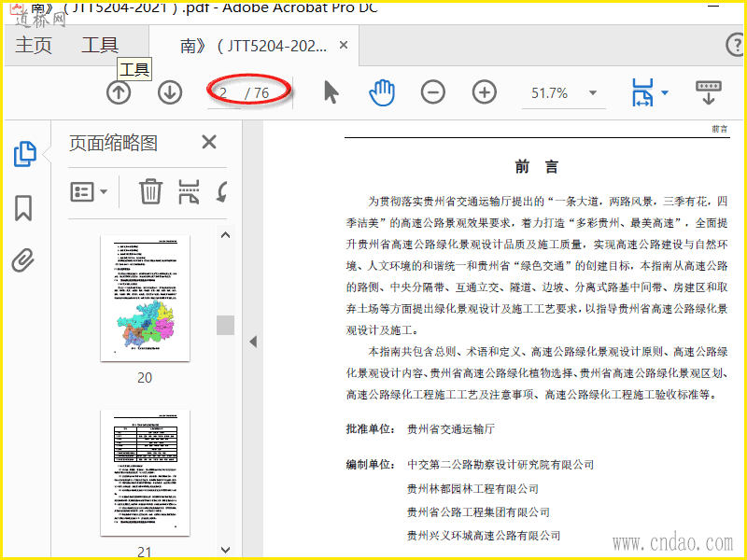The image size is (747, 560).
Task: Open the 工具 tab
Action: click(100, 45)
